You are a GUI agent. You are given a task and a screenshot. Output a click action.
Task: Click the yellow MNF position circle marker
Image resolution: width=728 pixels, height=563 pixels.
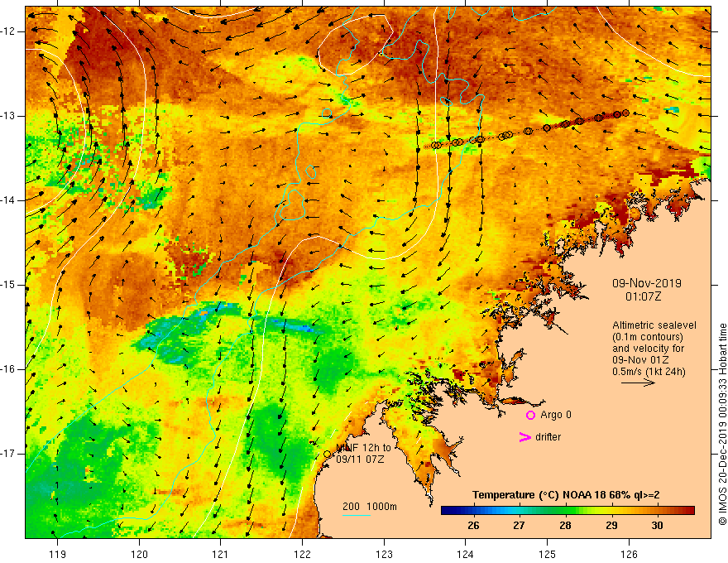click(327, 455)
